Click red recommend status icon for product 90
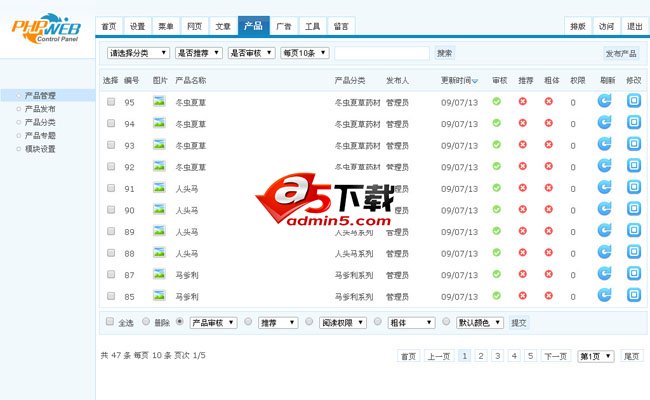Viewport: 650px width, 400px height. coord(523,209)
